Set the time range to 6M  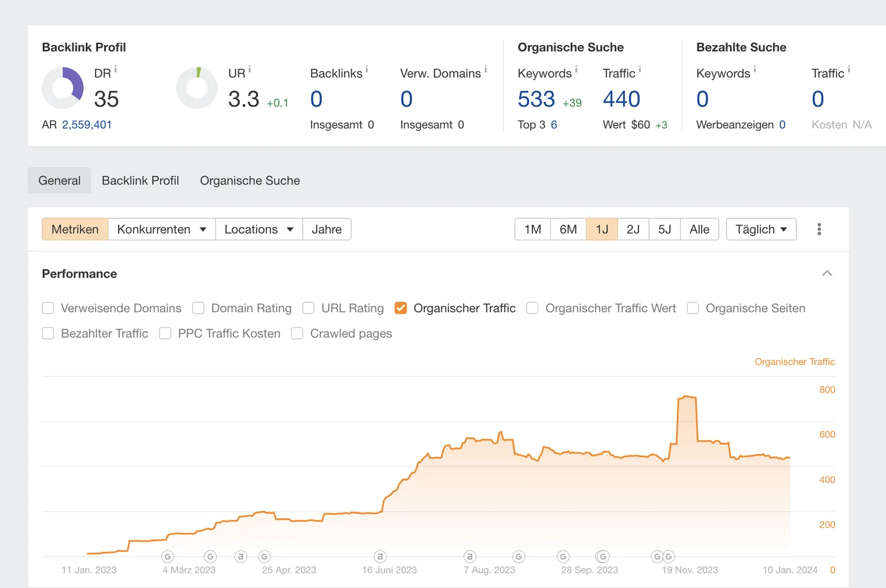point(568,229)
